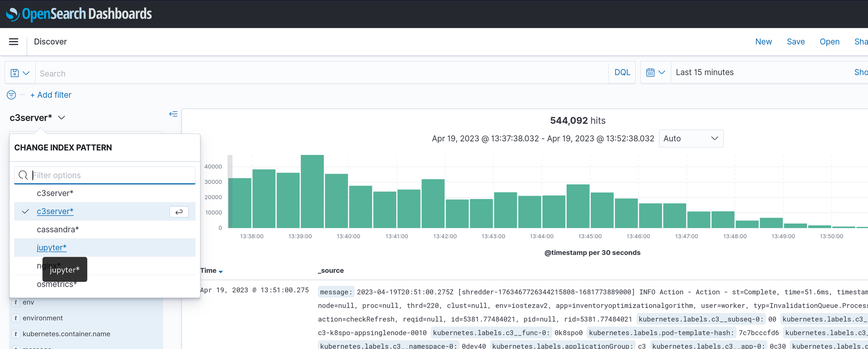Image resolution: width=868 pixels, height=349 pixels.
Task: Click the magnifier icon in Filter options box
Action: coord(23,175)
